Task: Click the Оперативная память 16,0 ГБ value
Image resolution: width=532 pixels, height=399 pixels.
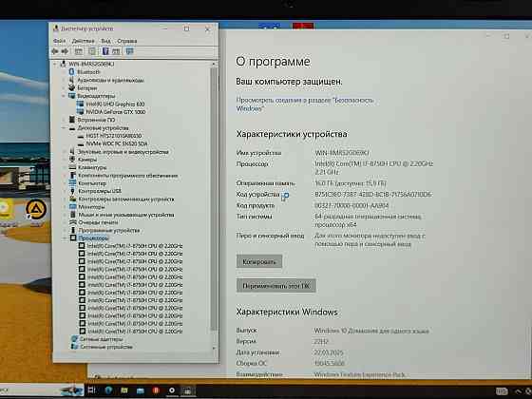Action: 351,183
